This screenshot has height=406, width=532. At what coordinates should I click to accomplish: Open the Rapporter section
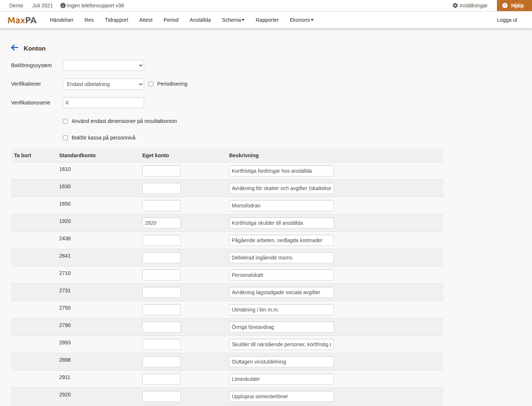point(267,20)
